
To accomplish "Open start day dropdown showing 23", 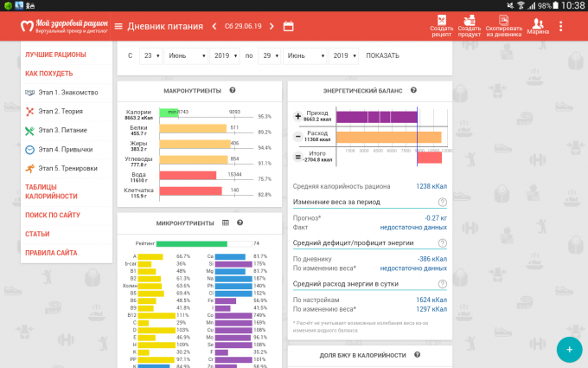I will [x=151, y=55].
